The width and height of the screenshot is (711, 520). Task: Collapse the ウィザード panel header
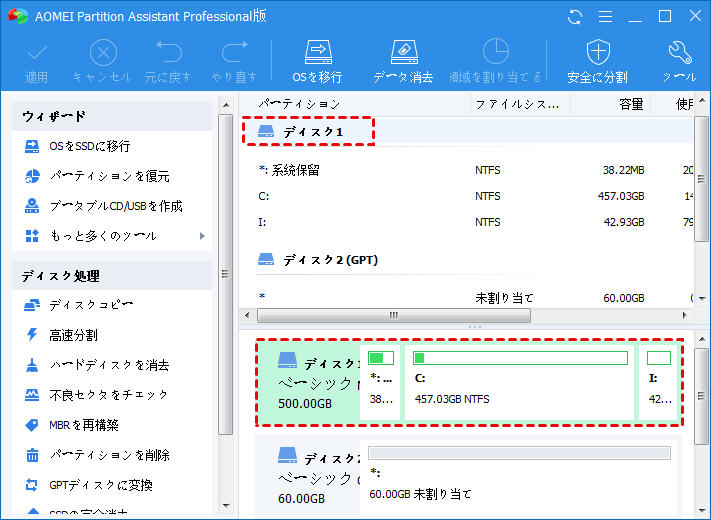(x=112, y=117)
